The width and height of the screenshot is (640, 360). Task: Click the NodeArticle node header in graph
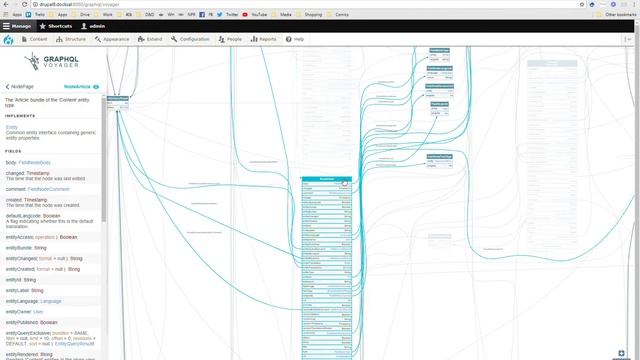coord(327,179)
